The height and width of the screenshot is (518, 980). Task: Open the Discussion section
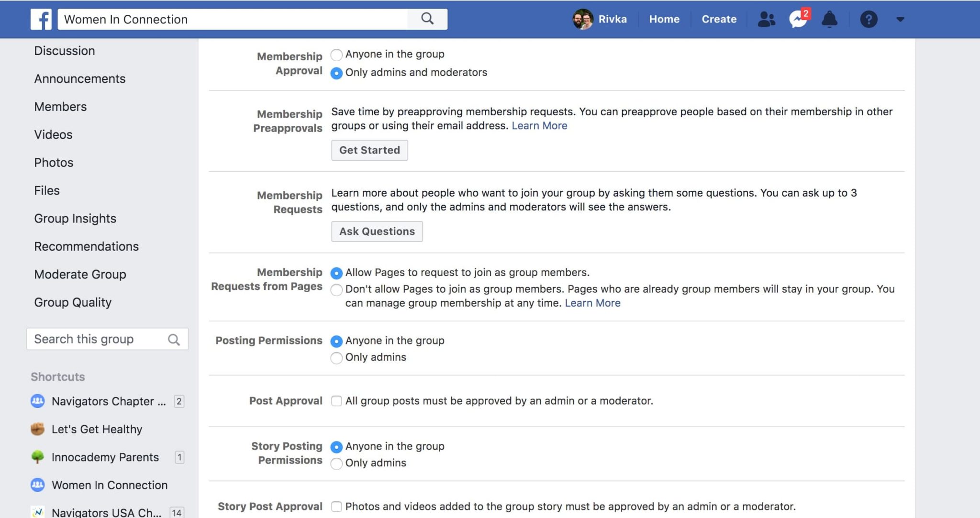click(65, 51)
